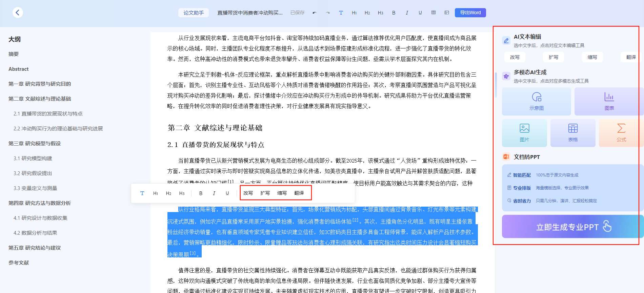
Task: Click the 智能匹配 feature label
Action: pyautogui.click(x=522, y=175)
